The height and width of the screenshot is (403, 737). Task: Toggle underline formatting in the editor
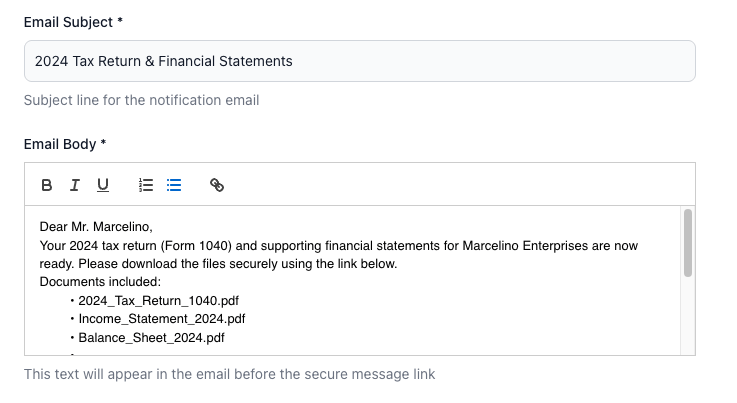click(x=102, y=185)
